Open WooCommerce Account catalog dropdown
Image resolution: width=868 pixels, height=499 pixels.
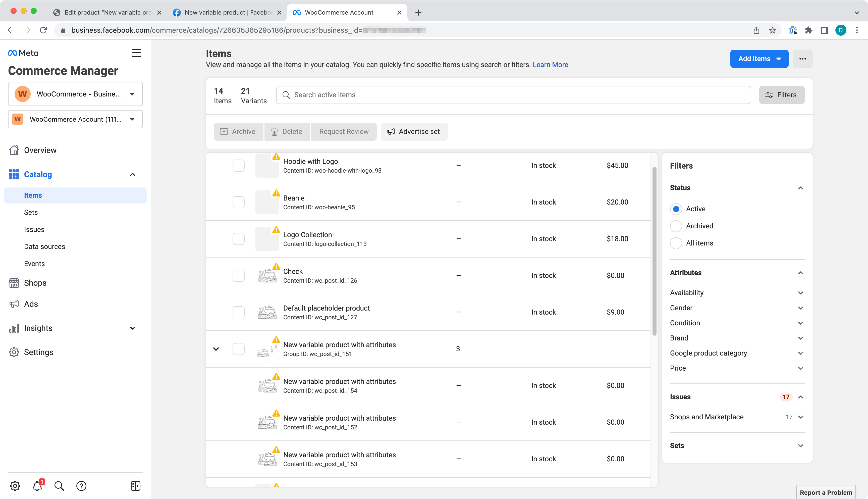tap(75, 119)
